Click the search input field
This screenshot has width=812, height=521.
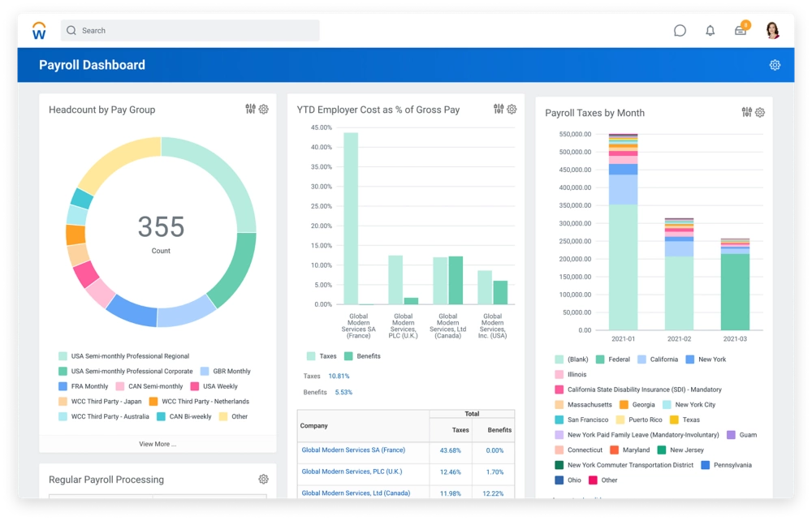tap(190, 31)
